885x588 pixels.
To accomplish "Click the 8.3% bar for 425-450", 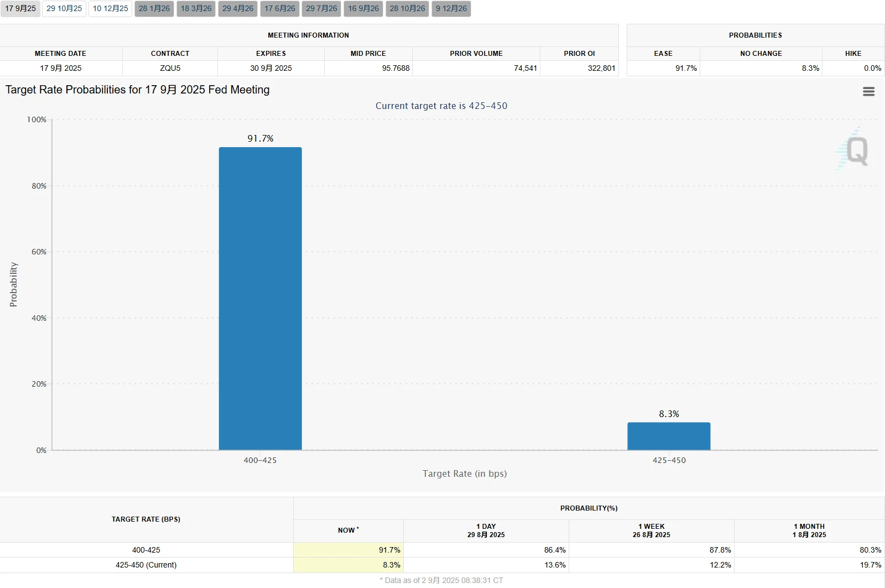I will pyautogui.click(x=669, y=436).
